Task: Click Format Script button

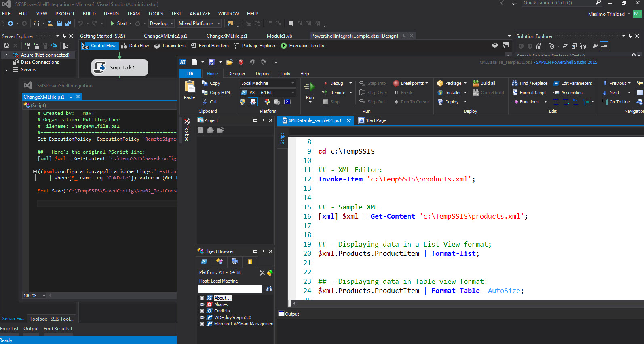Action: point(529,93)
